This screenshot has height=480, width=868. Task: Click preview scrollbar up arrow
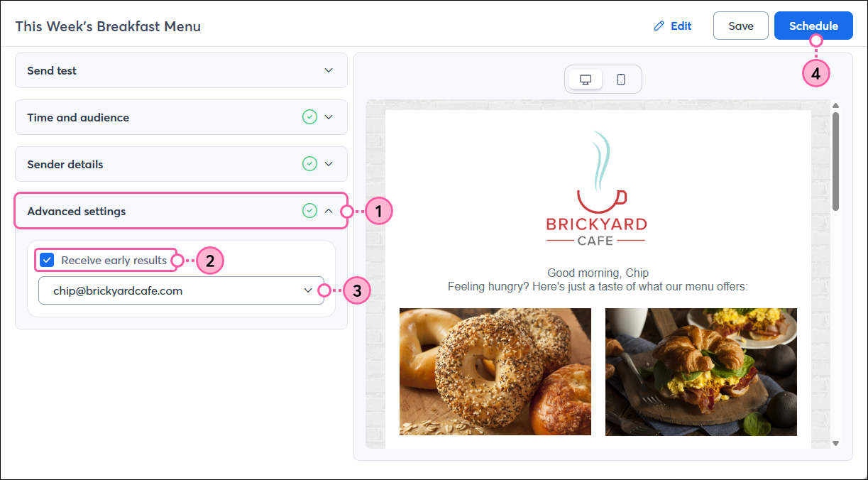836,105
